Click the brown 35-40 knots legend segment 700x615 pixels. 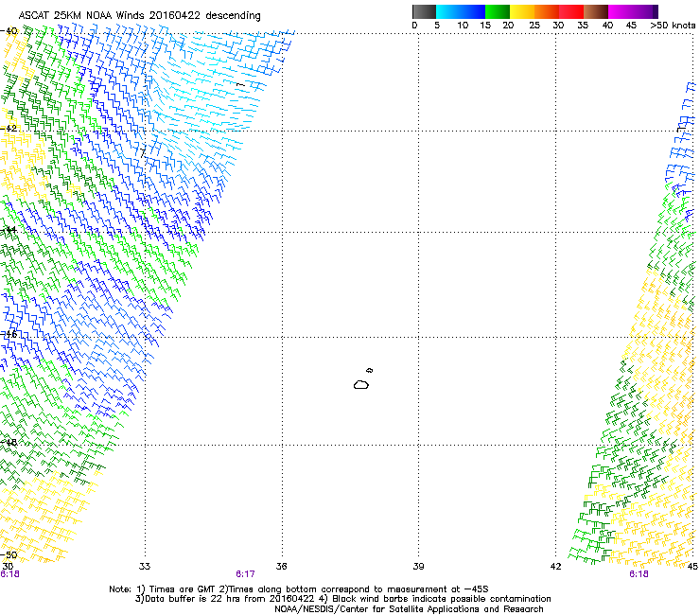click(x=596, y=11)
